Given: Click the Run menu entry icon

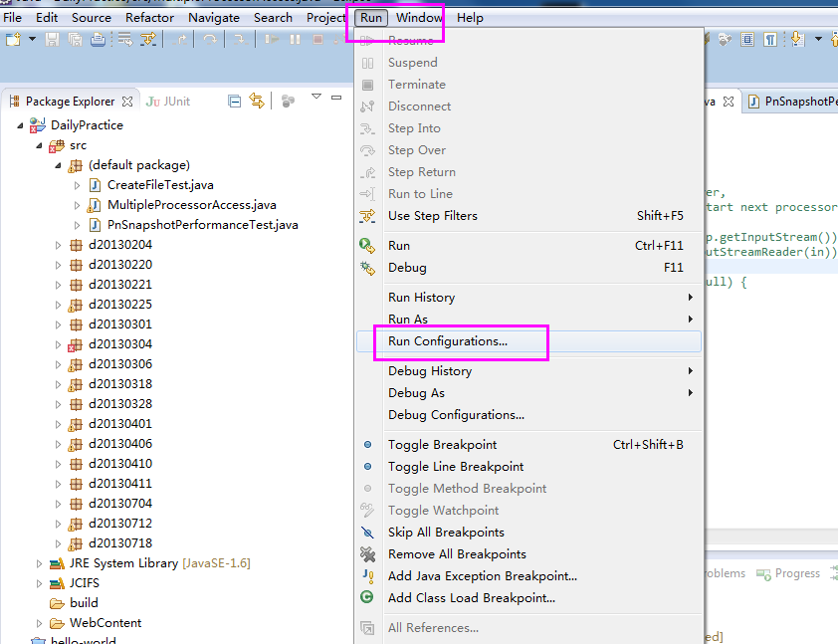Looking at the screenshot, I should point(367,246).
